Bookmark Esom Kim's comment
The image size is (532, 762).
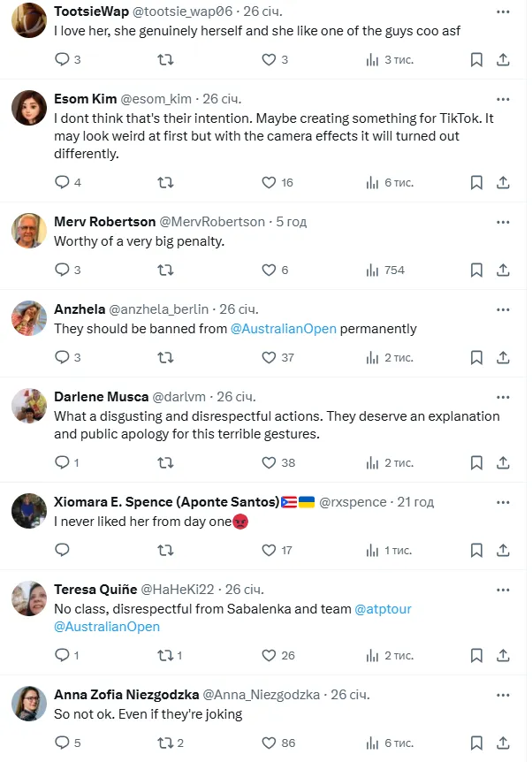[476, 182]
